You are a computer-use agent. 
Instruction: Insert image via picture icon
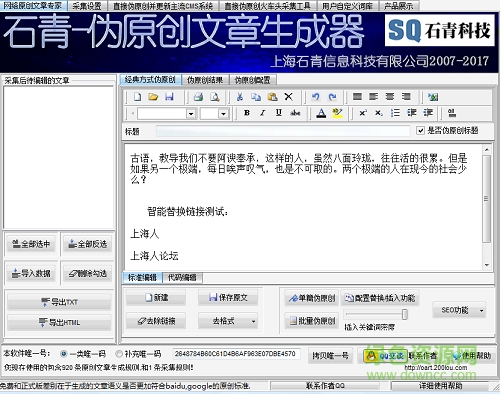click(433, 97)
